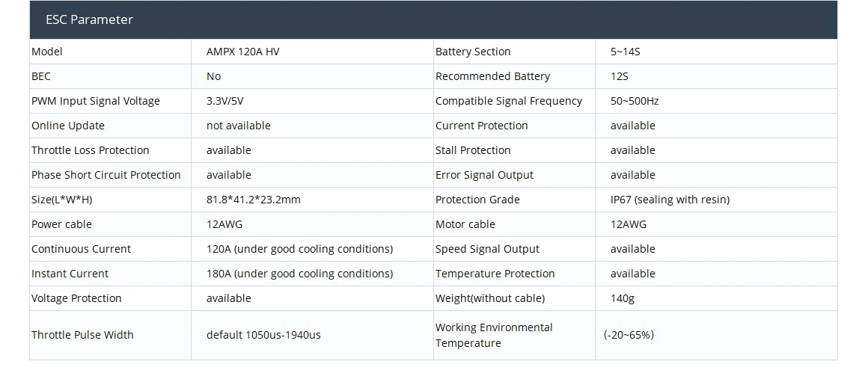The image size is (868, 385).
Task: Click the IP67 sealing with resin value
Action: point(670,200)
